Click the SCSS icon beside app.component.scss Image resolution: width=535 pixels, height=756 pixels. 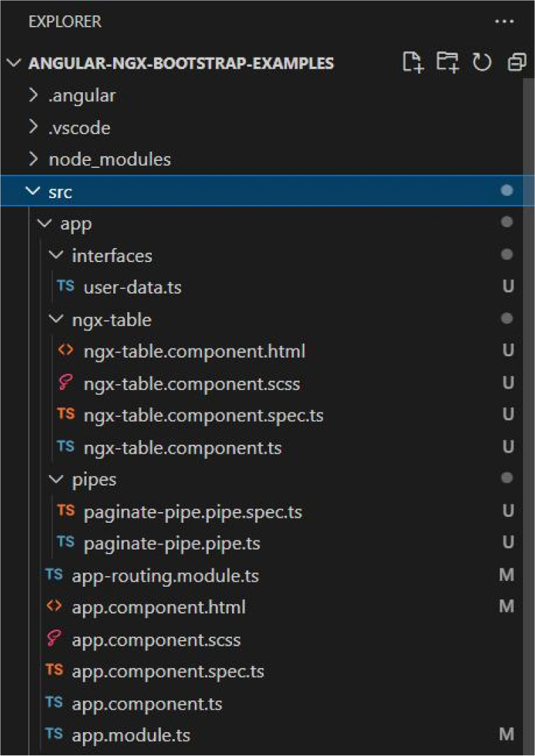tap(53, 639)
